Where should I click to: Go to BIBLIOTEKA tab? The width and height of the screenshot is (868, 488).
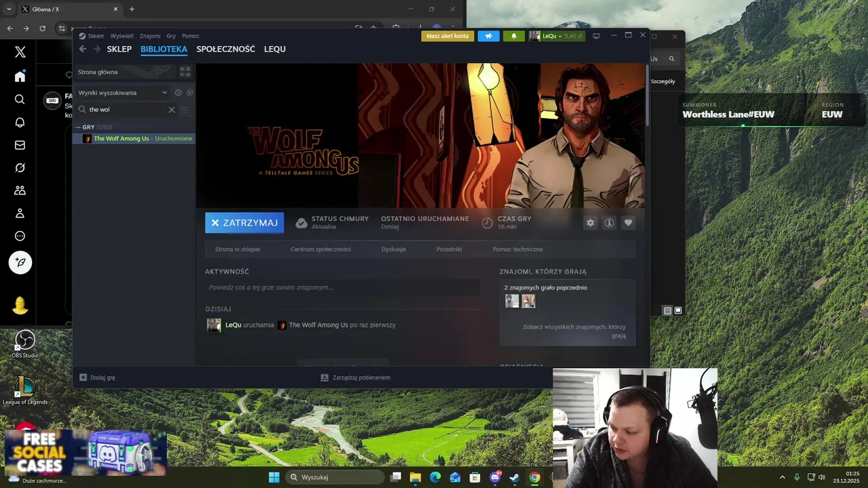click(x=164, y=49)
